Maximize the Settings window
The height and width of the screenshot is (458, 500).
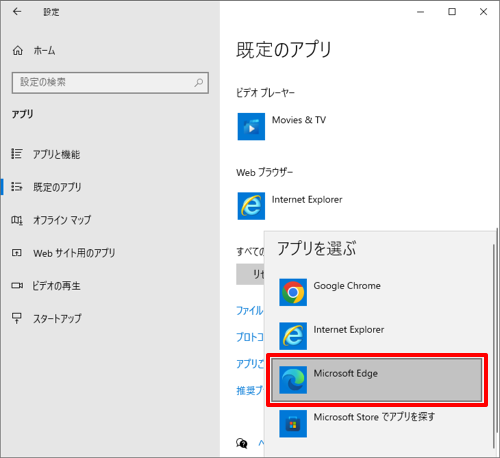(x=452, y=12)
